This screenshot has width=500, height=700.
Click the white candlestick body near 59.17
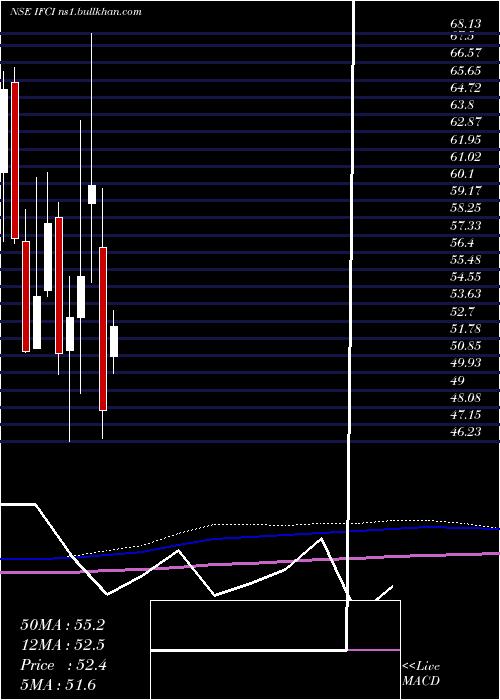92,194
